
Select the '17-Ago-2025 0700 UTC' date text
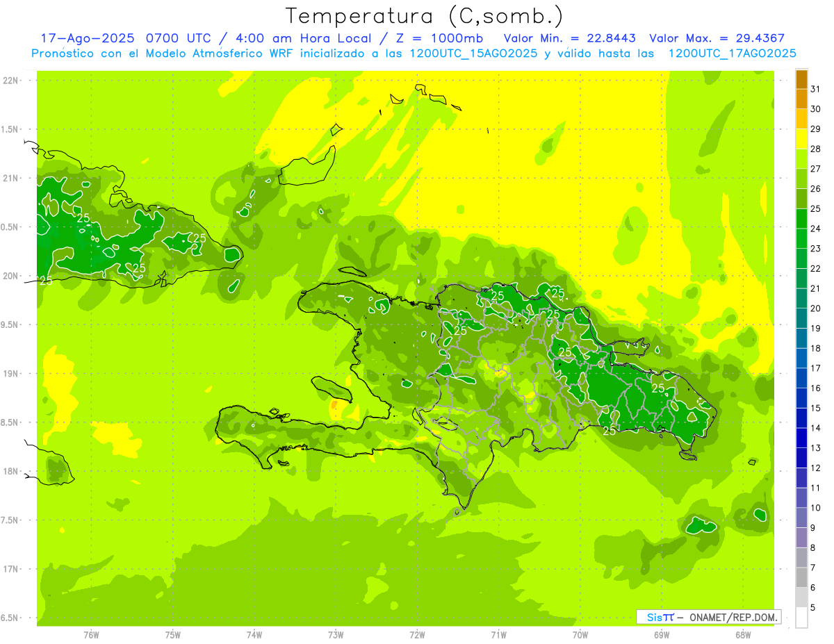tap(127, 38)
